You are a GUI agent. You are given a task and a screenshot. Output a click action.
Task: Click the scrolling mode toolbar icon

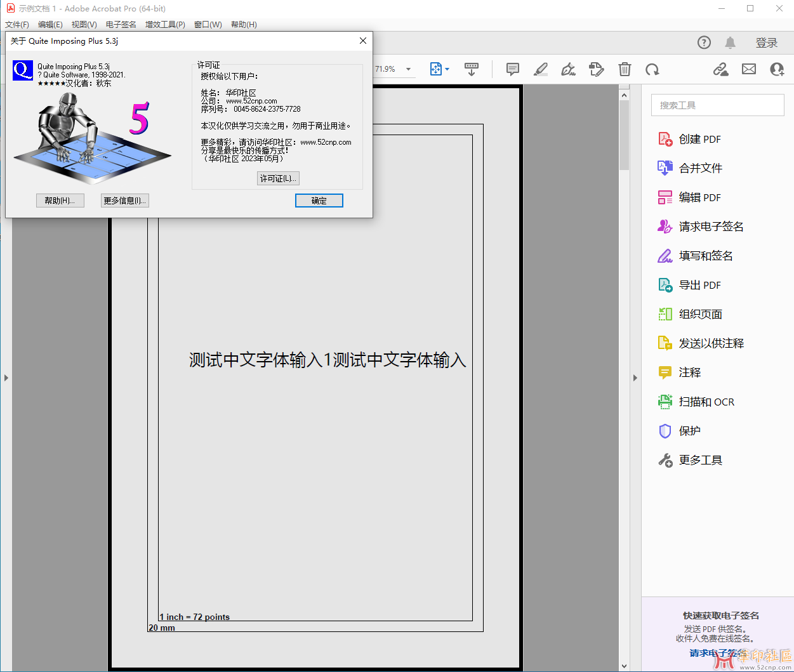(472, 69)
